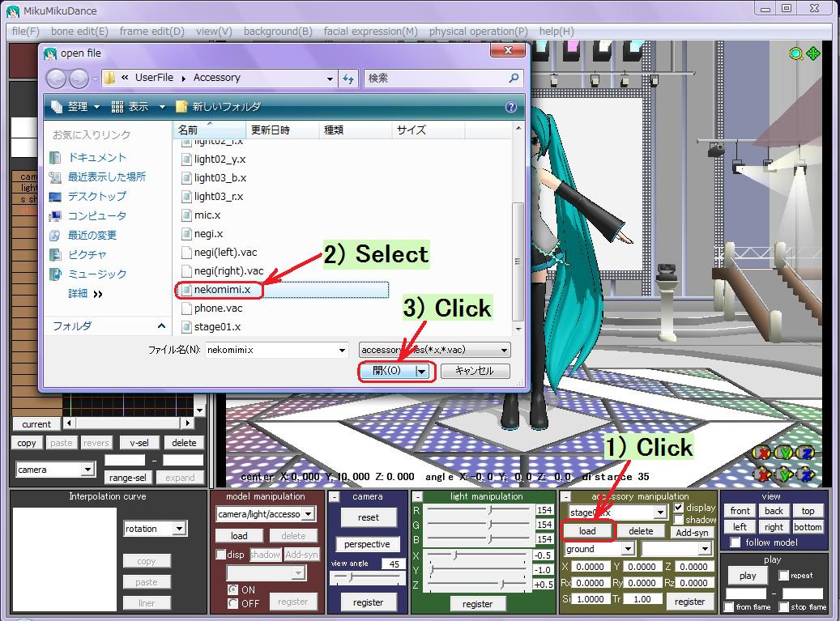This screenshot has height=621, width=840.
Task: Click the play button
Action: click(748, 576)
